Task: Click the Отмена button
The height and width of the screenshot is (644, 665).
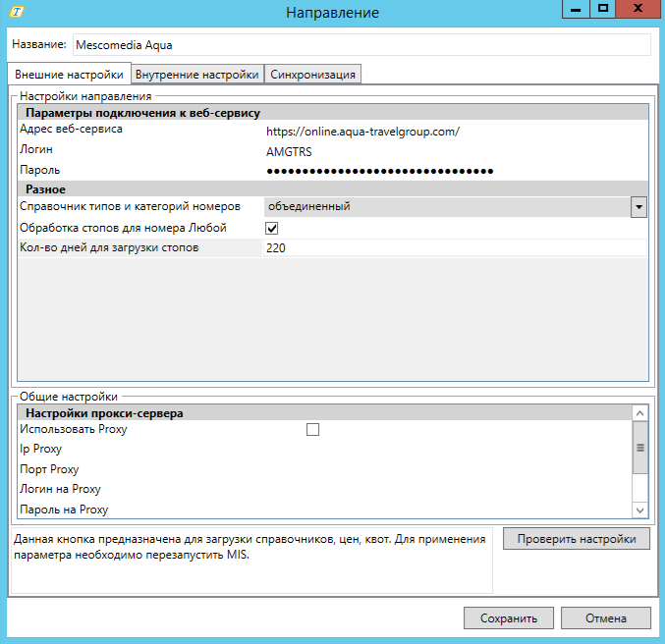Action: click(x=606, y=618)
